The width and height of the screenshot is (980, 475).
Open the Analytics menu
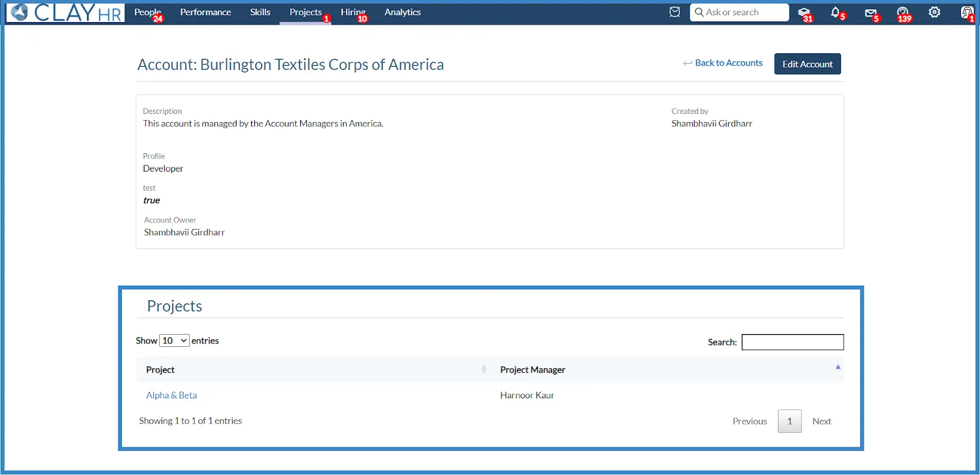click(x=402, y=12)
